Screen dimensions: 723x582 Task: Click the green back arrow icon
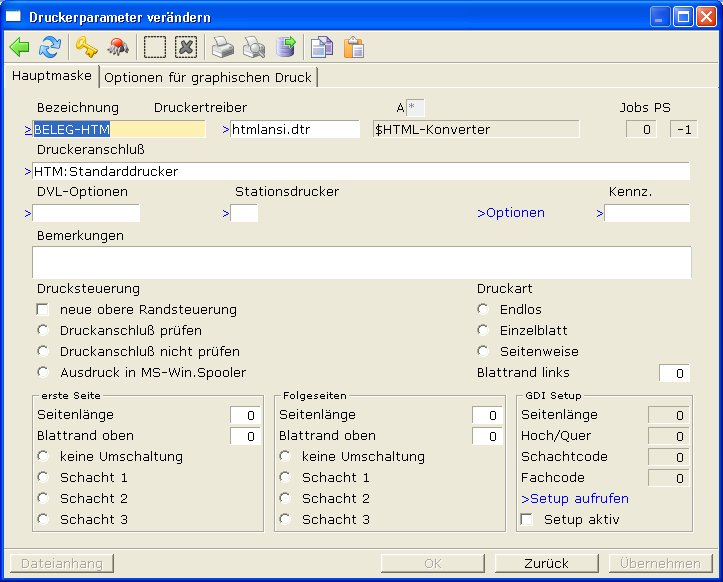pos(20,47)
